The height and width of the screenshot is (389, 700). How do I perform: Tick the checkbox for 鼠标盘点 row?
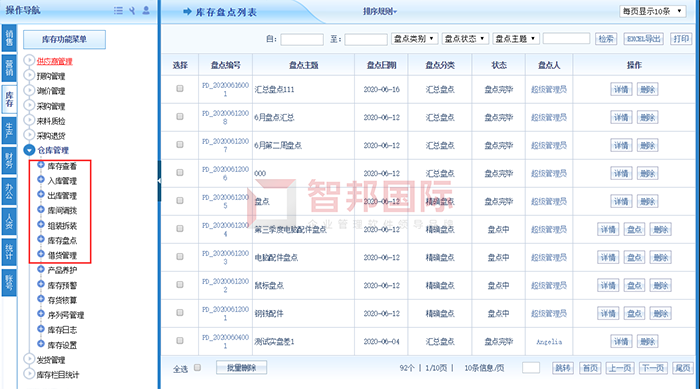click(180, 284)
